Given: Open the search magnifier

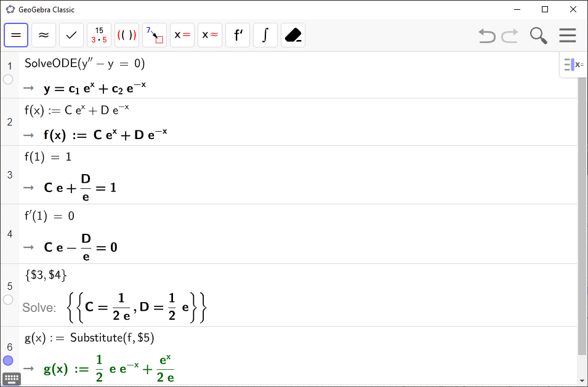Looking at the screenshot, I should click(538, 36).
